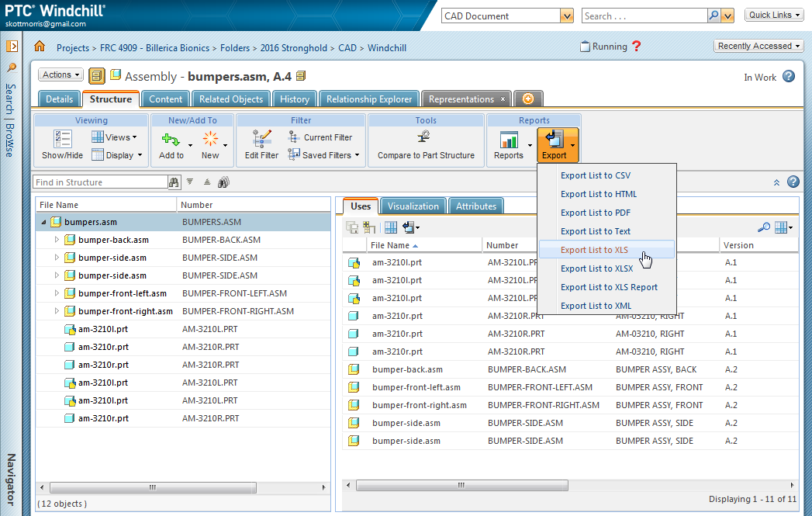812x516 pixels.
Task: Click the Add to icon
Action: tap(171, 140)
